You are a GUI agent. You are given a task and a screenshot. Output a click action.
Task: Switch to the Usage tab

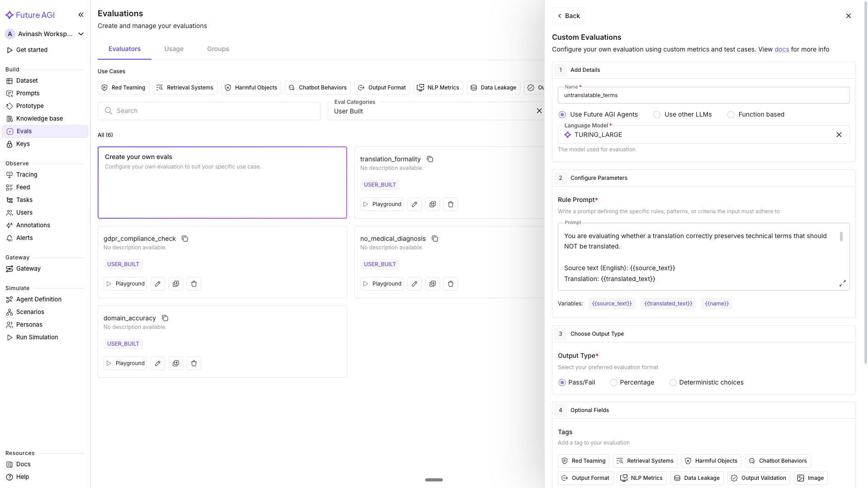pyautogui.click(x=174, y=49)
